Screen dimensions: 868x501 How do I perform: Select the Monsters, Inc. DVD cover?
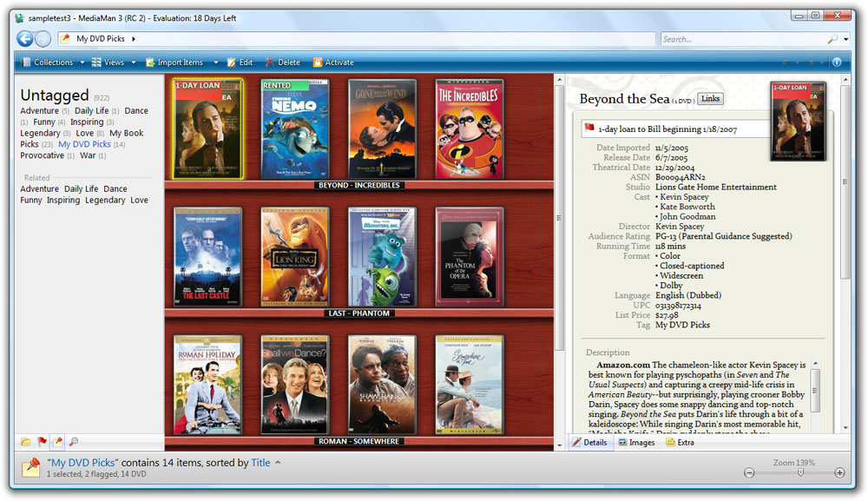point(382,257)
